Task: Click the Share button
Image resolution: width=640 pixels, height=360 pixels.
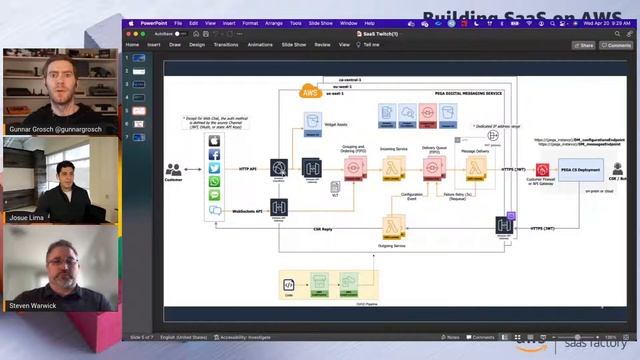Action: pyautogui.click(x=583, y=45)
